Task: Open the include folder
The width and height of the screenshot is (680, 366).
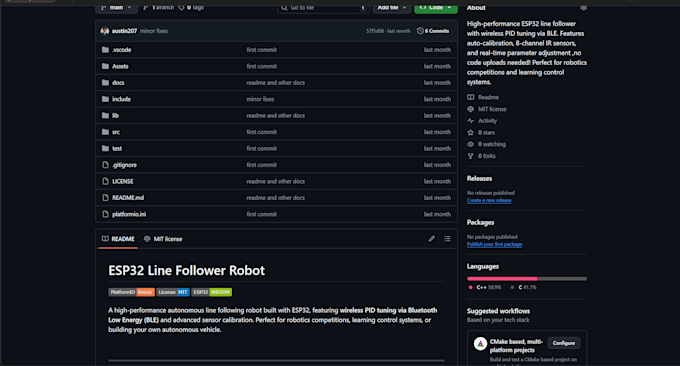Action: [121, 99]
